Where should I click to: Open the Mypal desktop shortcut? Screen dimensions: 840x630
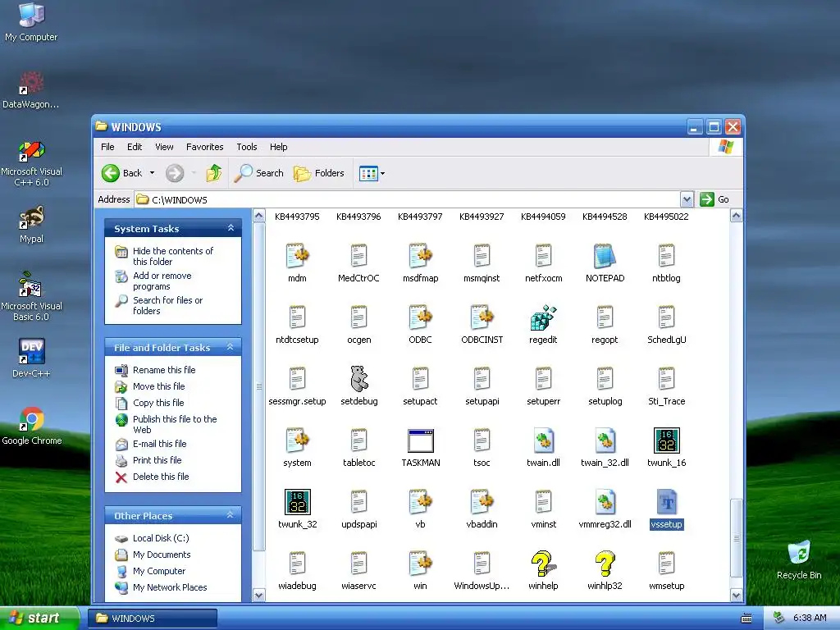pos(32,224)
